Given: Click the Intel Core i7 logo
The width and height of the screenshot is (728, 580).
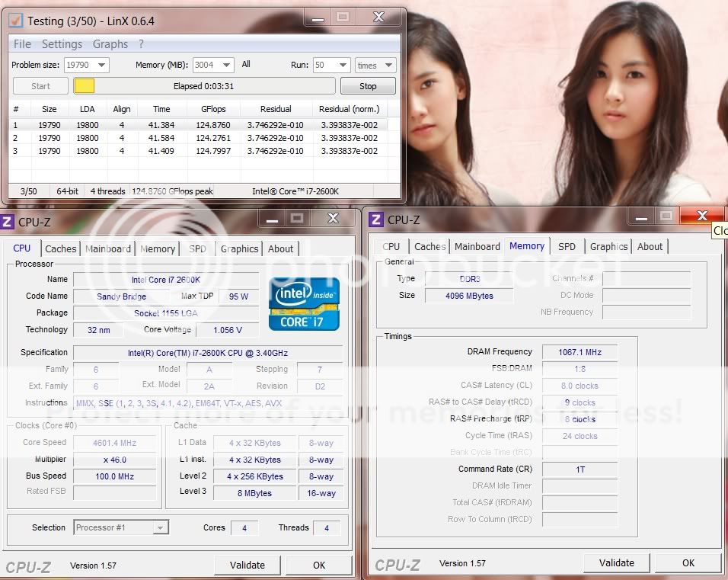Looking at the screenshot, I should pyautogui.click(x=304, y=303).
